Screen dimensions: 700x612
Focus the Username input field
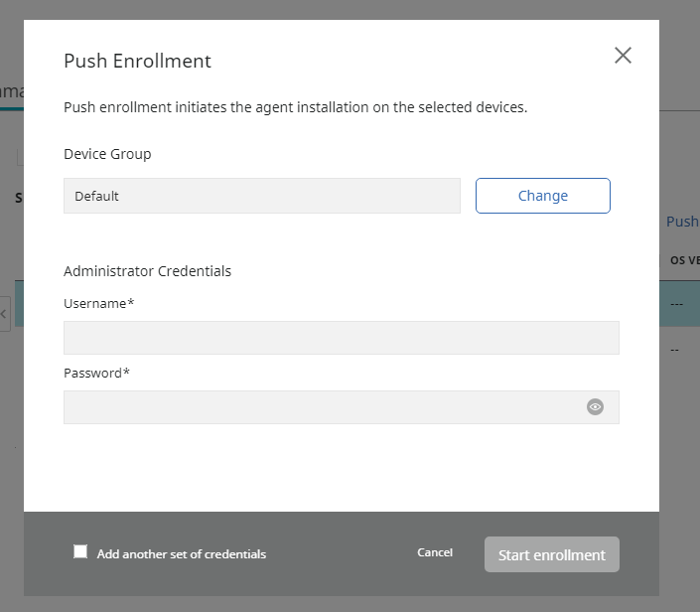[x=341, y=338]
